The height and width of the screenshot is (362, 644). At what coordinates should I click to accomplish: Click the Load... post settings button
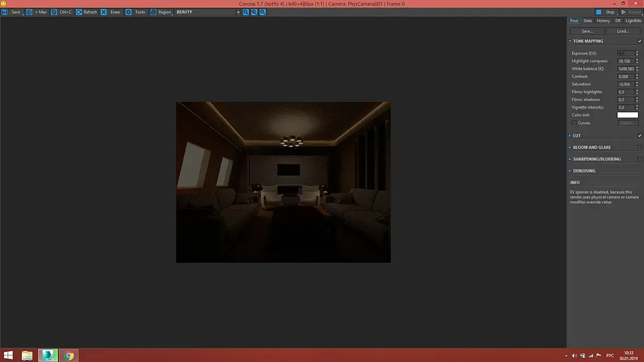pos(623,31)
